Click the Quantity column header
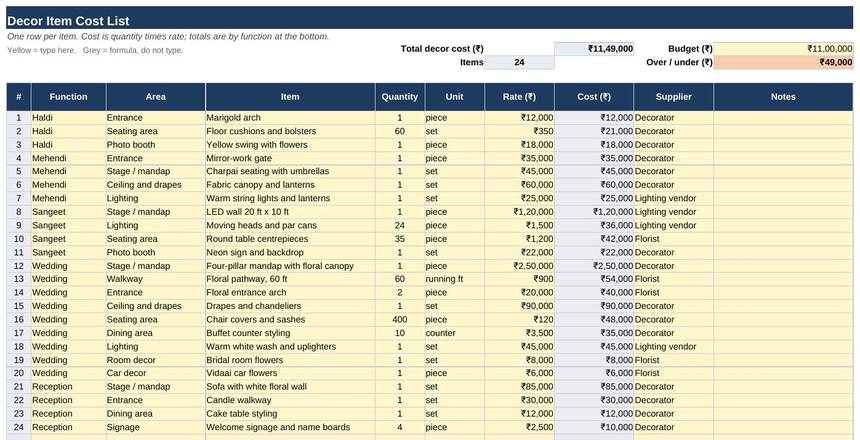Screen dimensions: 860x440 [400, 97]
